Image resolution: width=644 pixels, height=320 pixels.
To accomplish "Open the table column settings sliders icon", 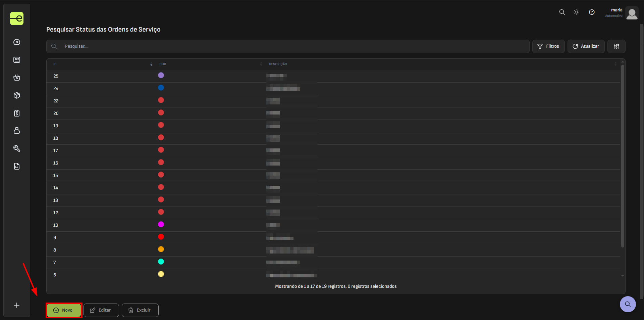I will pyautogui.click(x=616, y=46).
